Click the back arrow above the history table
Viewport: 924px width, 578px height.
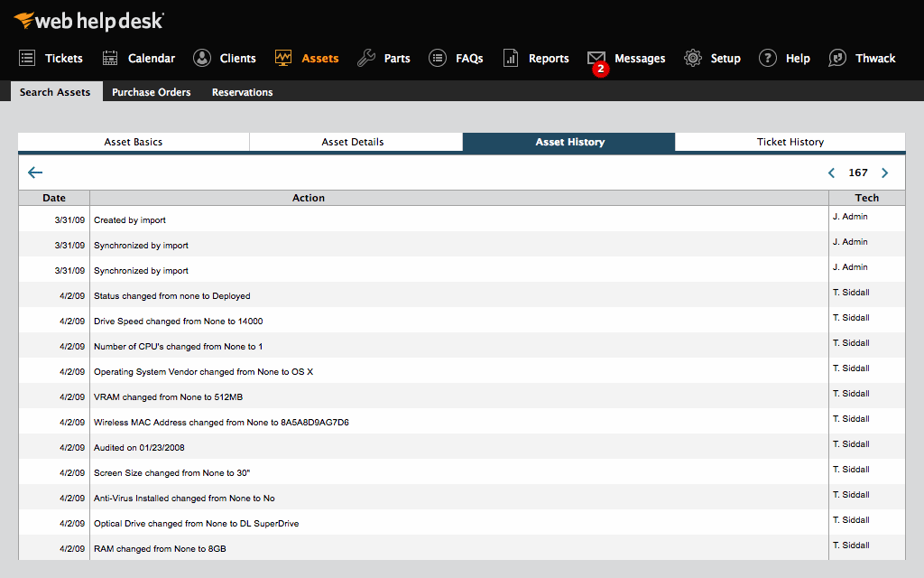point(35,172)
